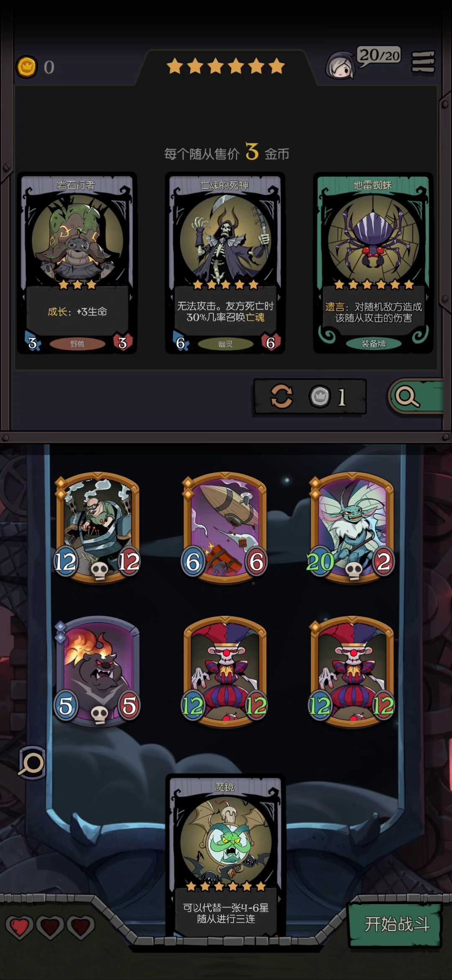Tap the gold crown coin icon

tap(27, 67)
